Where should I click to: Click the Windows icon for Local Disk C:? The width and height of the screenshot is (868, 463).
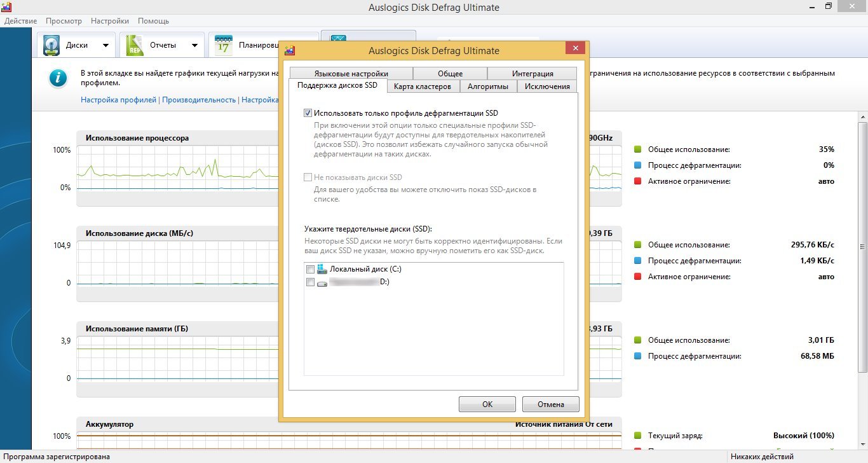tap(322, 269)
